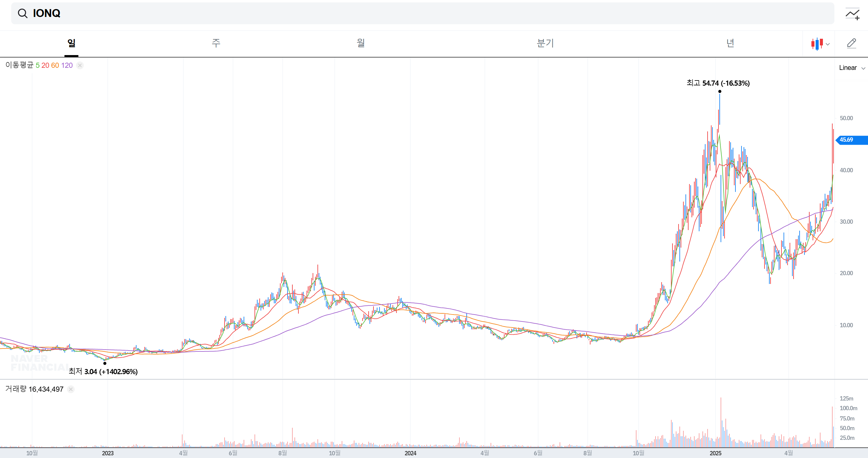868x458 pixels.
Task: Expand the Linear scale dropdown
Action: (851, 68)
